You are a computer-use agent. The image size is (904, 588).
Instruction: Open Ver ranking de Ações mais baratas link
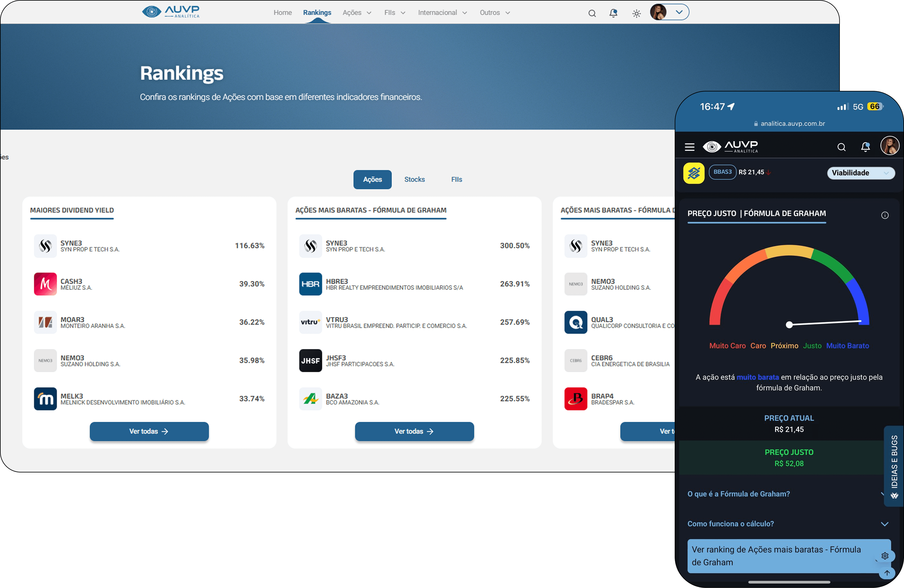[x=788, y=556]
